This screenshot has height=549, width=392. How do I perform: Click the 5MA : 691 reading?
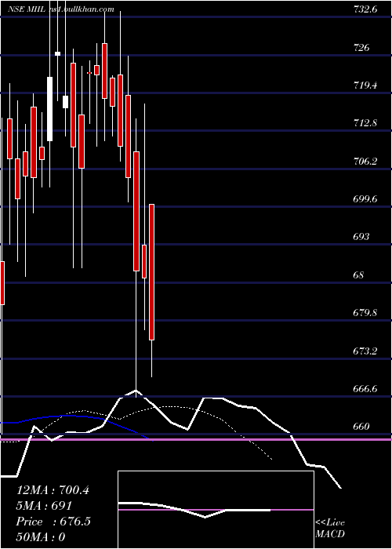pyautogui.click(x=44, y=506)
